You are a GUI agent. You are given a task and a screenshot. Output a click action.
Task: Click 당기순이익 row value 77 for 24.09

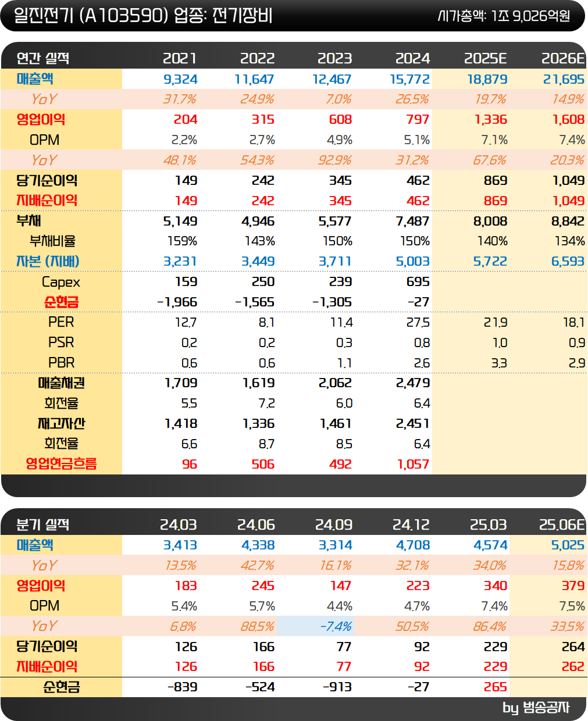click(x=344, y=647)
